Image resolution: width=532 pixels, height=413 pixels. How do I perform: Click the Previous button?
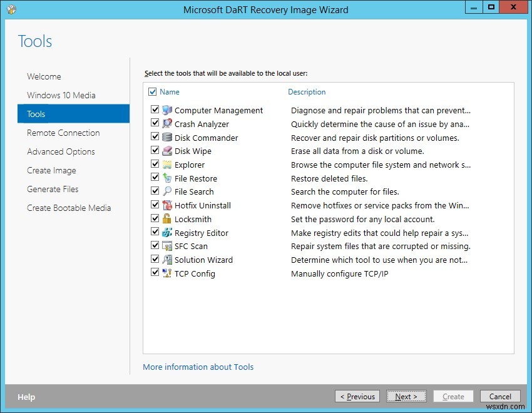(x=357, y=396)
